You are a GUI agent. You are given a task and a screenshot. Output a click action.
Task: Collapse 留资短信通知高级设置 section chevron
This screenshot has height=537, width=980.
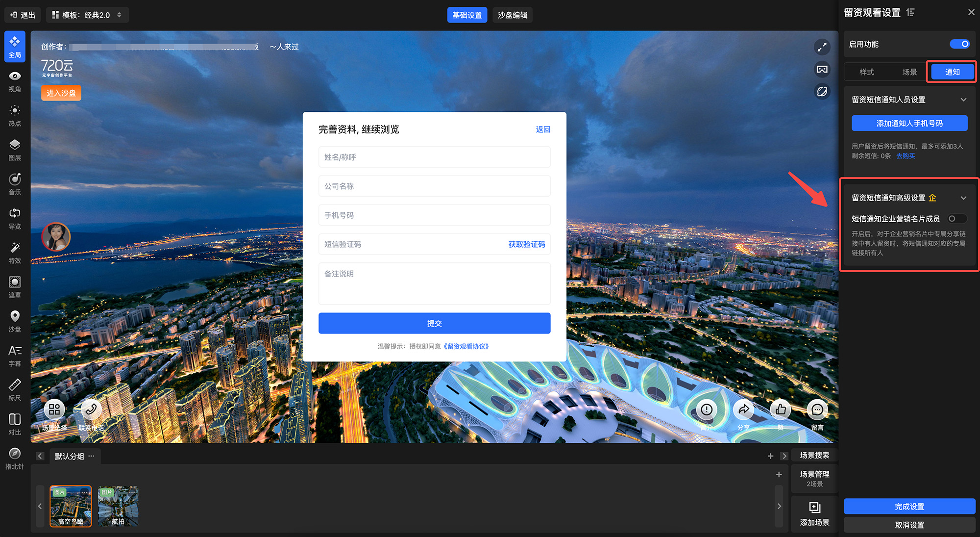pos(963,198)
